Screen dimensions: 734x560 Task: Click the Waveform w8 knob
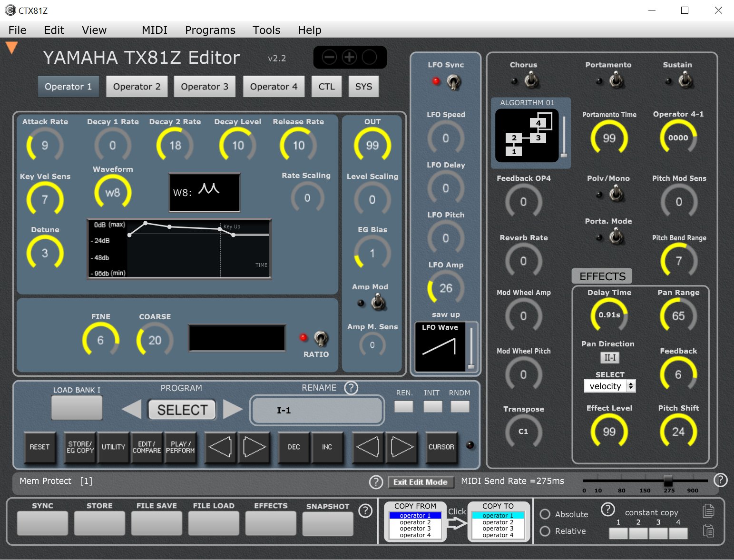coord(113,193)
